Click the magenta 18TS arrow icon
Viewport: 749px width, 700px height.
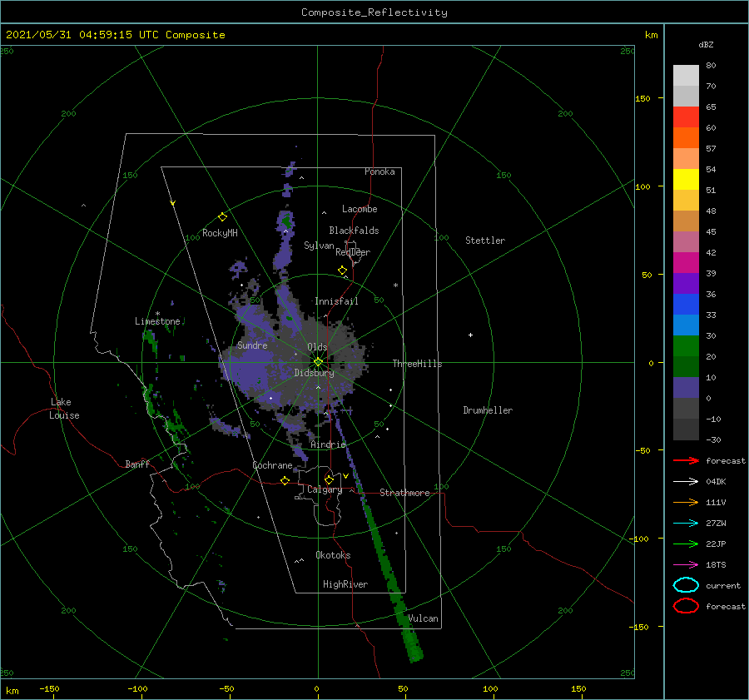pyautogui.click(x=686, y=565)
